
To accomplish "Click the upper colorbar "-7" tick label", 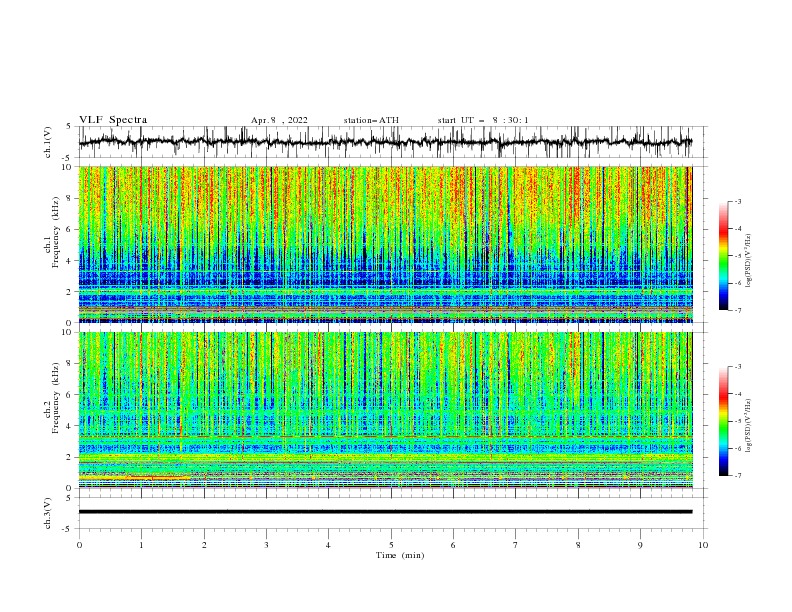I will click(x=737, y=310).
